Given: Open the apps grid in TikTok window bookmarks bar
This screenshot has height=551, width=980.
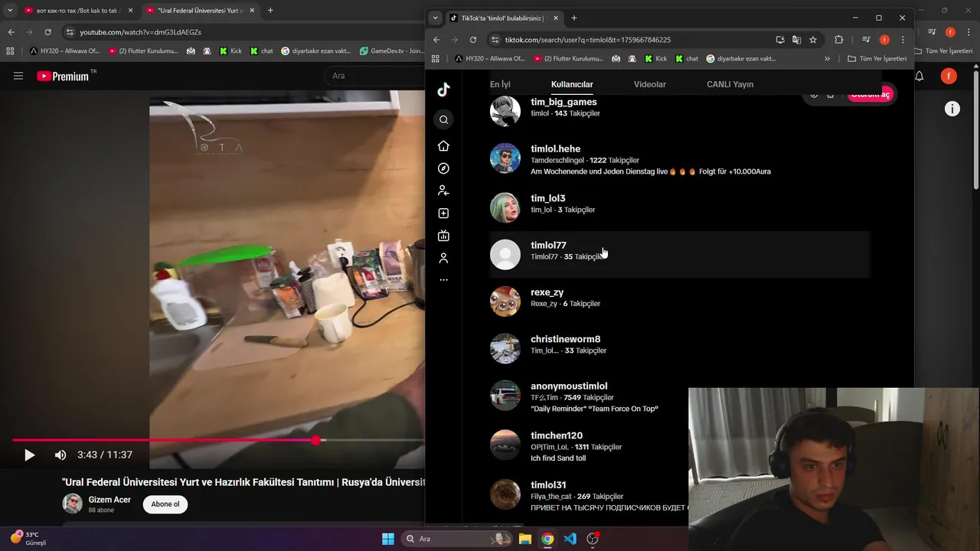Looking at the screenshot, I should (436, 58).
